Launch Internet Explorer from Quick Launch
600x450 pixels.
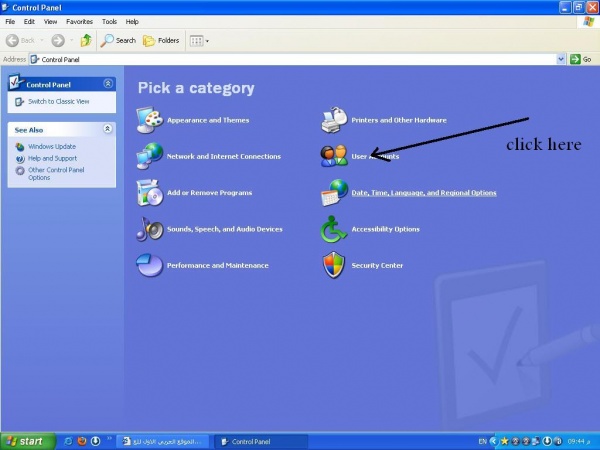pyautogui.click(x=68, y=441)
